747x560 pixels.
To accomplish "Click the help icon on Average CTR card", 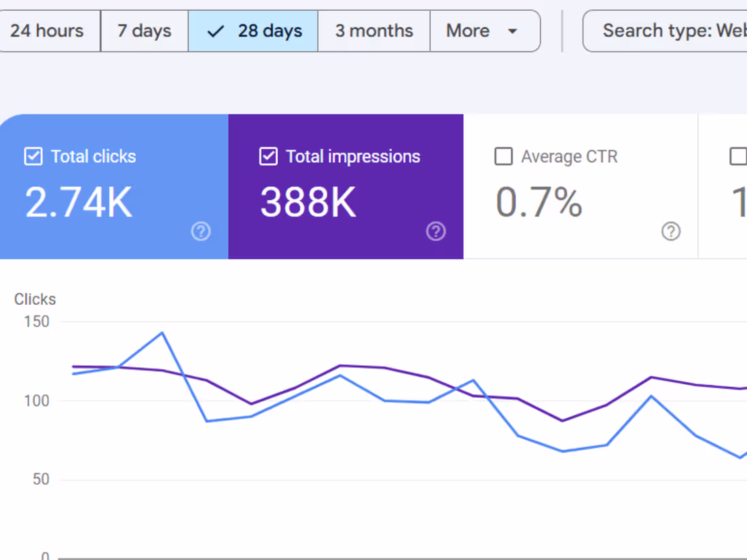I will (x=671, y=231).
